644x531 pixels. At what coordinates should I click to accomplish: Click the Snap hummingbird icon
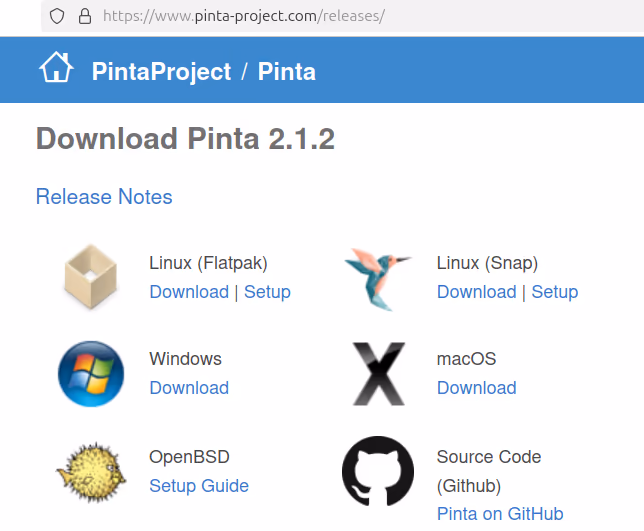tap(378, 279)
